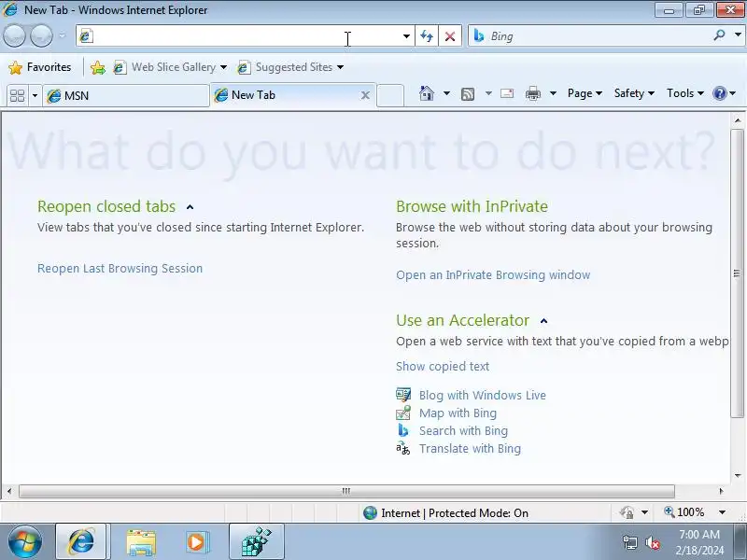
Task: Click the RSS Feeds icon
Action: 468,94
